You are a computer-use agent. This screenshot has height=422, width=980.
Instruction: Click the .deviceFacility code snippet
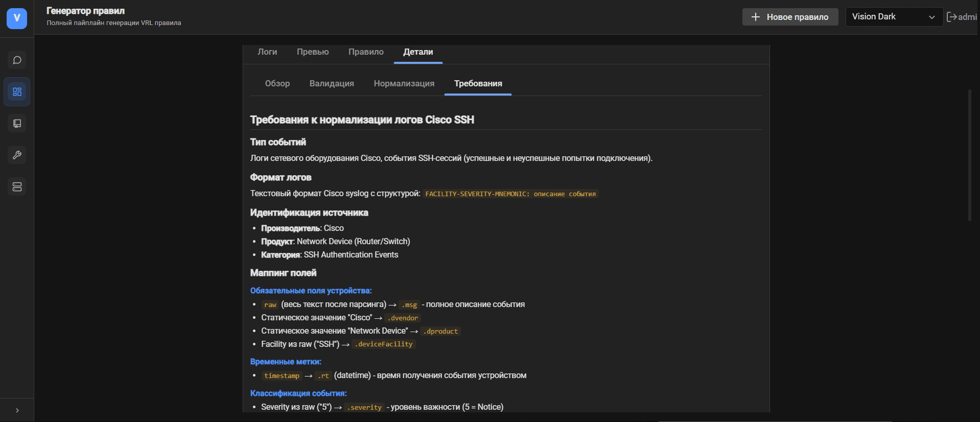point(384,344)
